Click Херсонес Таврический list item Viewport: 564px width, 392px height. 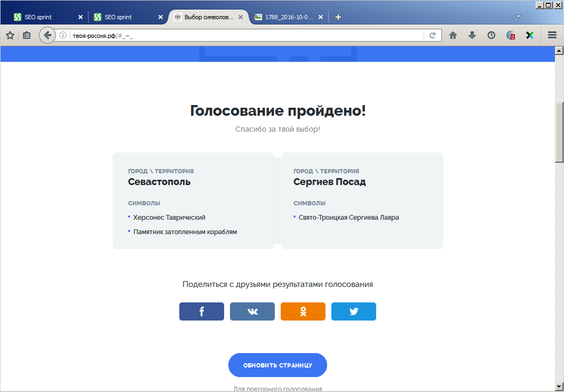coord(169,217)
